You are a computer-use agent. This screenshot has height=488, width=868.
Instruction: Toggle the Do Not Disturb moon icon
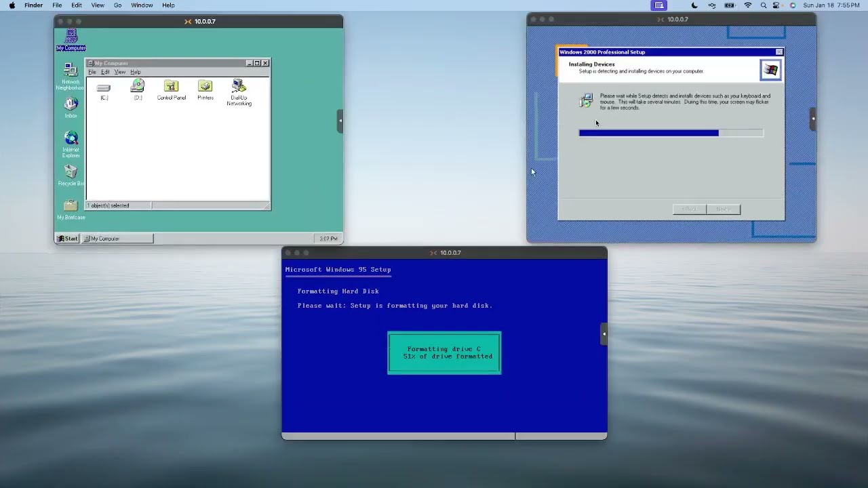click(694, 5)
